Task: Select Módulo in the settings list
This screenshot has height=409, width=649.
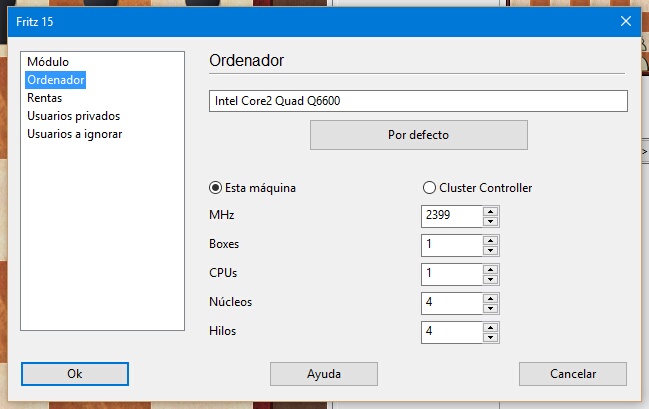Action: 48,62
